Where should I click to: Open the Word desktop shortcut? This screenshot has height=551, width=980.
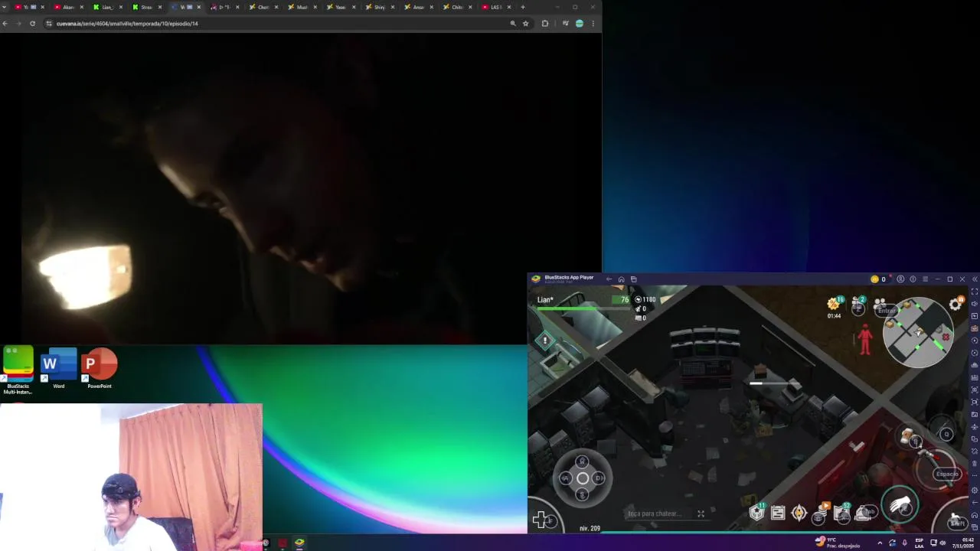click(59, 369)
